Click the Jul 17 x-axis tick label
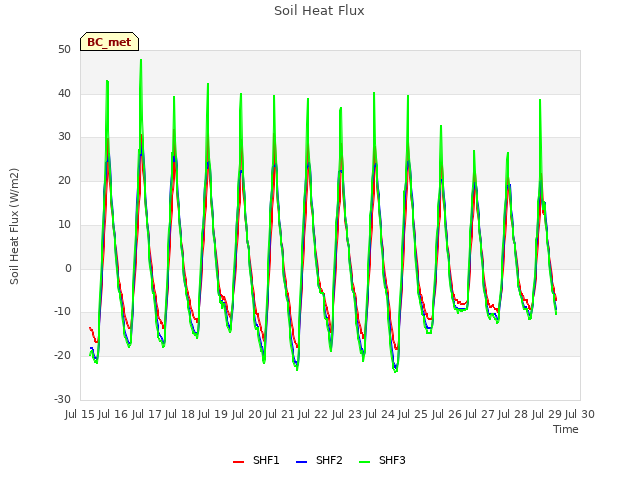 [146, 414]
